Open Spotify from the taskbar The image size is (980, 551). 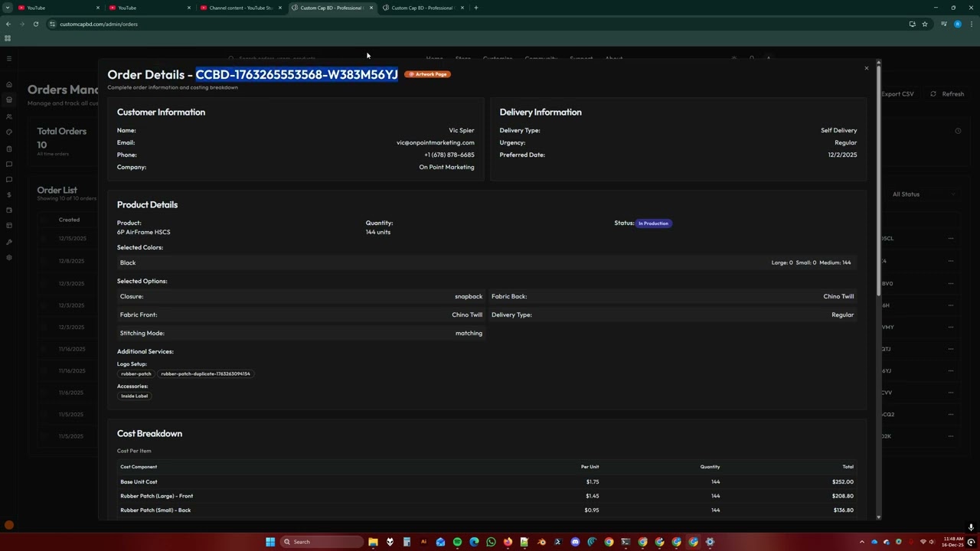coord(457,542)
